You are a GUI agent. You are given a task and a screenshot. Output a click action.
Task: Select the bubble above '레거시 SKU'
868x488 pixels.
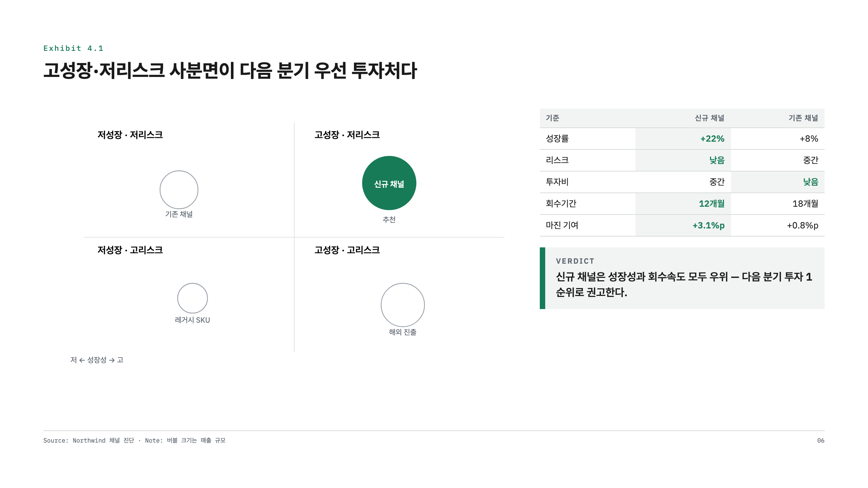point(193,298)
